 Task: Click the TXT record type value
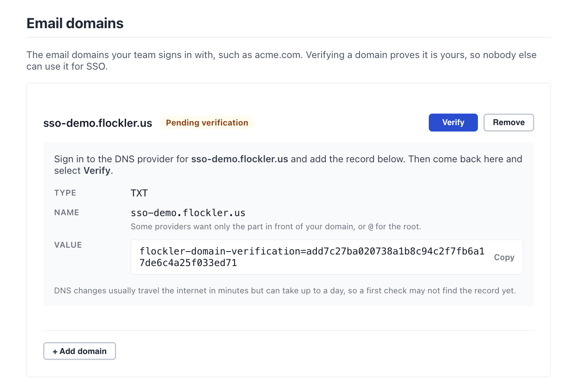(139, 193)
